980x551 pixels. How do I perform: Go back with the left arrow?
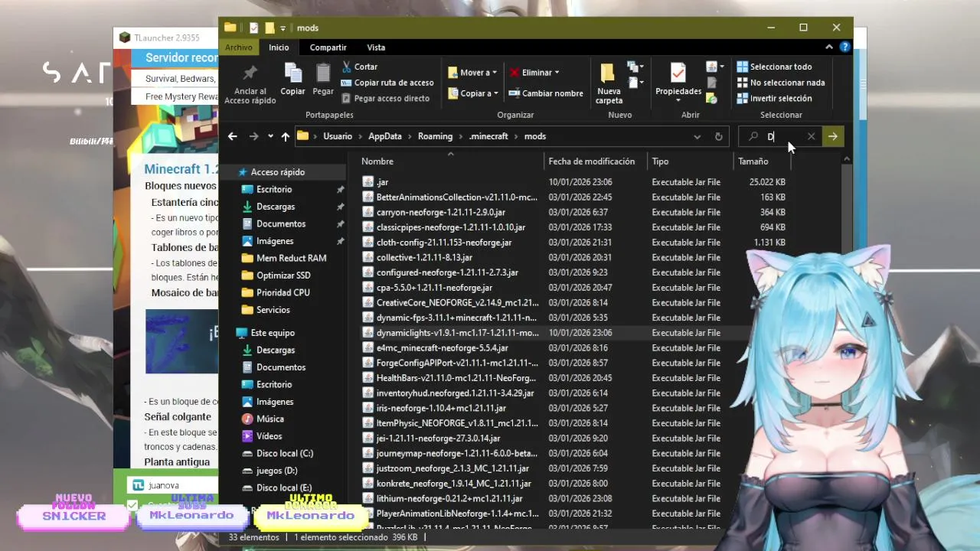pos(233,136)
